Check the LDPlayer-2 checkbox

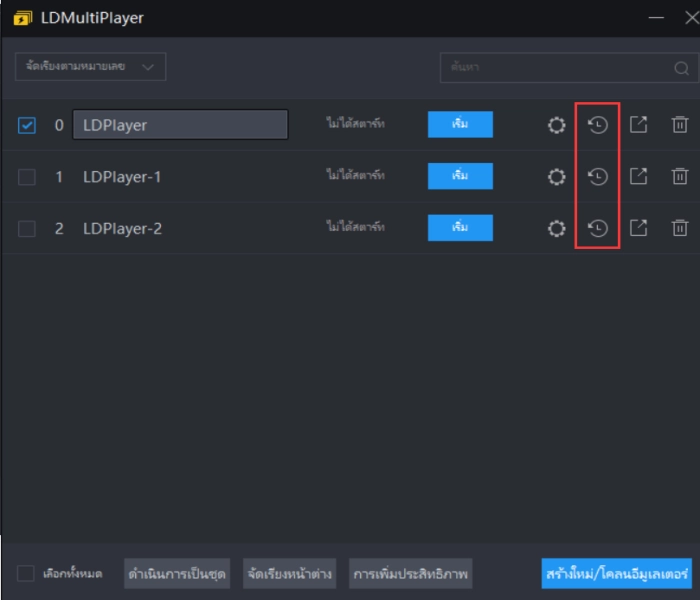click(27, 229)
